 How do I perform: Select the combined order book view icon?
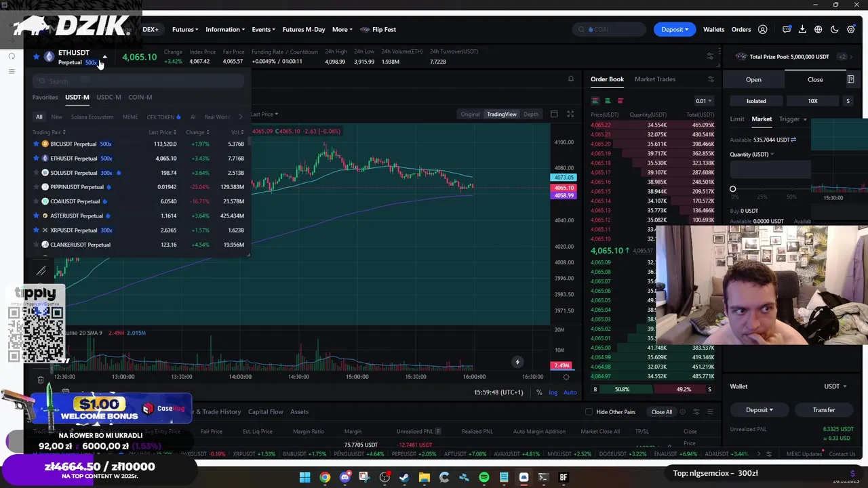tap(595, 101)
